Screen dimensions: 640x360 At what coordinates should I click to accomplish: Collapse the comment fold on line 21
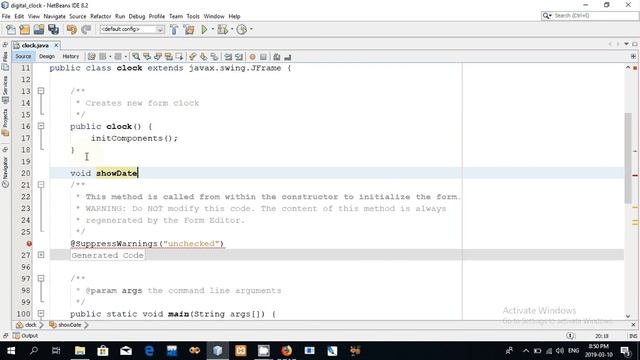(41, 185)
